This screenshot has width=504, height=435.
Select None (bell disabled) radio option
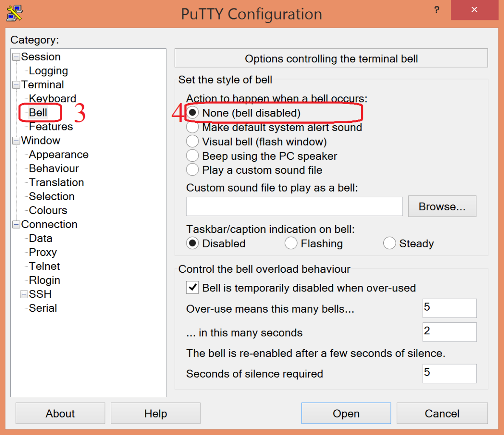193,113
